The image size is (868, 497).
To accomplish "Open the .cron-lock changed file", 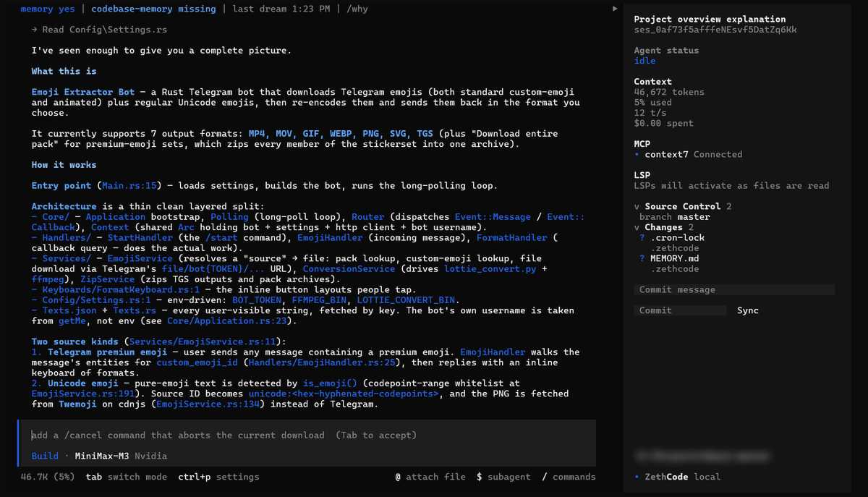I will click(x=677, y=238).
